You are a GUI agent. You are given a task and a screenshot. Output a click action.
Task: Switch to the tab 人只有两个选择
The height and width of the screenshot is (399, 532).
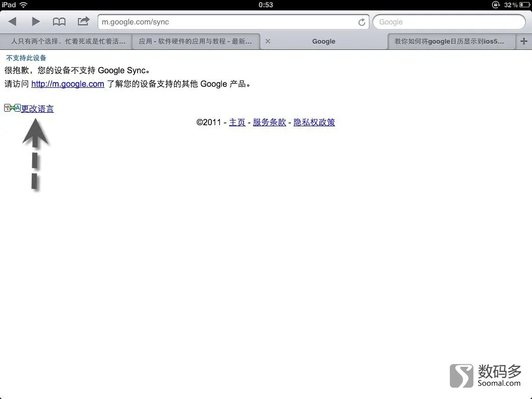point(66,42)
